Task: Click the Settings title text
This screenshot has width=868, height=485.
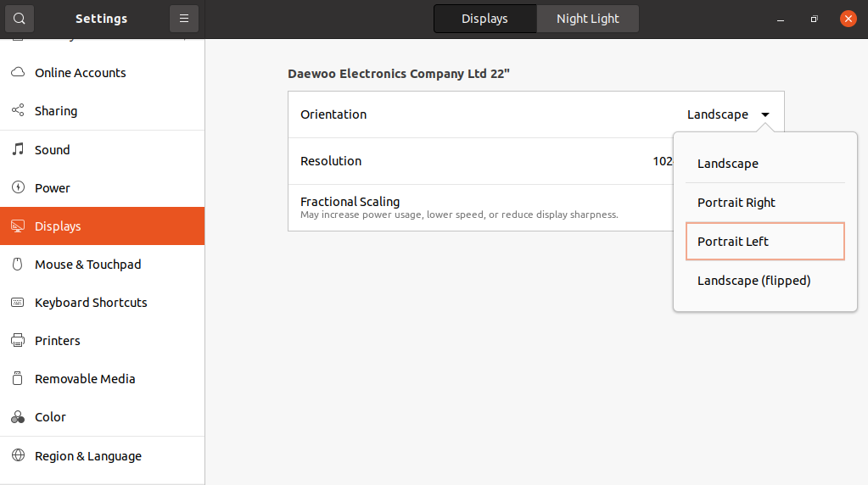Action: 101,19
